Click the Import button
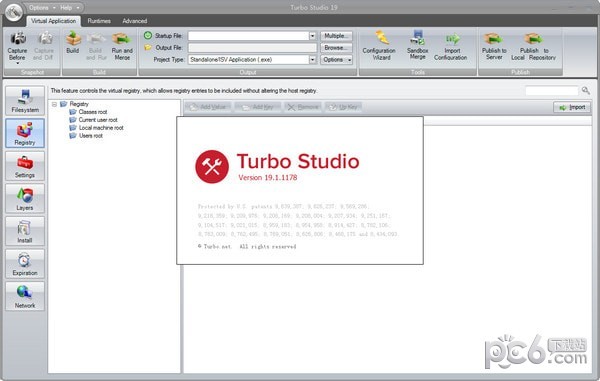Viewport: 600px width, 381px height. [572, 107]
